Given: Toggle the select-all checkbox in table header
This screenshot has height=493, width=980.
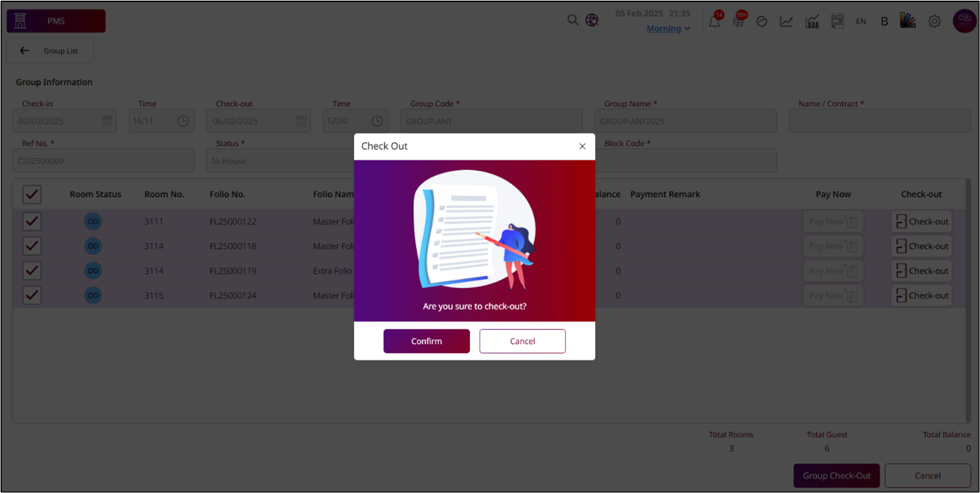Looking at the screenshot, I should (x=32, y=194).
